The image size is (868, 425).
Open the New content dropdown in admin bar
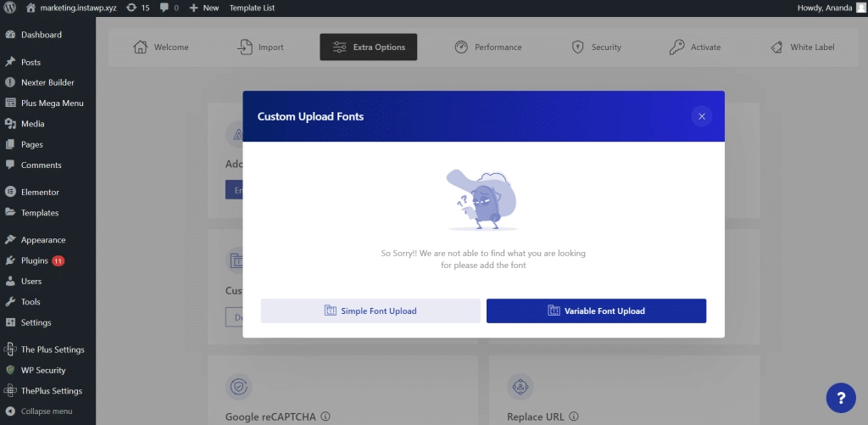pyautogui.click(x=203, y=8)
